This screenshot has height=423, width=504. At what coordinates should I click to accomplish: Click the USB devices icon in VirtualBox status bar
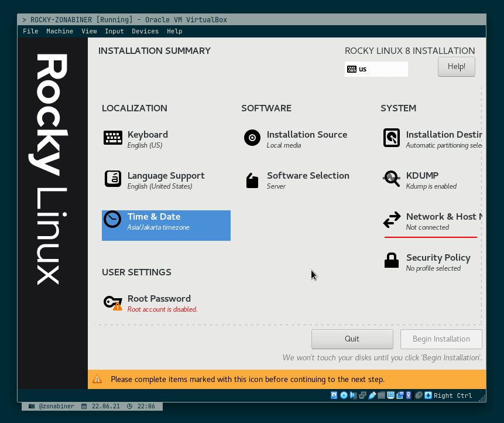[373, 395]
